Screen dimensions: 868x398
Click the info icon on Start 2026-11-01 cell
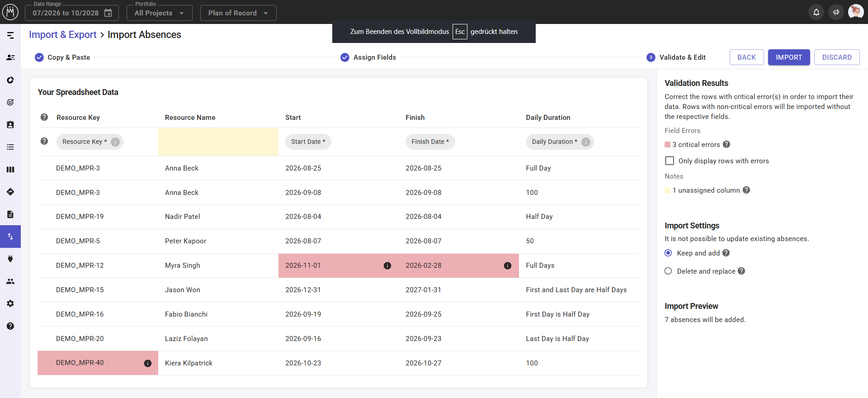pyautogui.click(x=387, y=266)
